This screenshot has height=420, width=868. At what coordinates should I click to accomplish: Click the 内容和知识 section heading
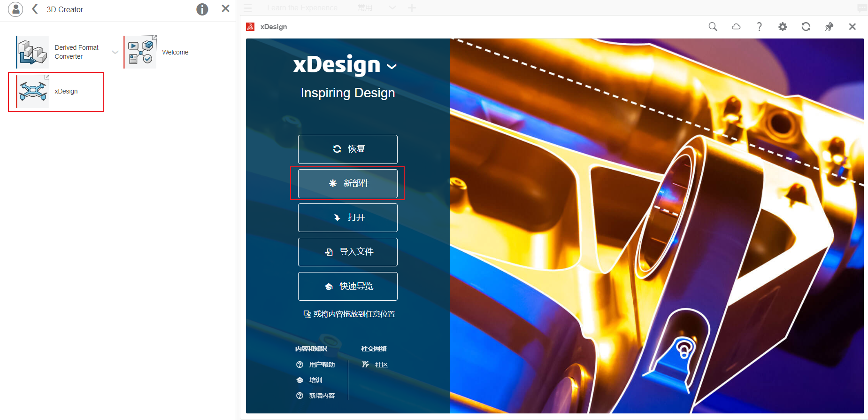(311, 349)
